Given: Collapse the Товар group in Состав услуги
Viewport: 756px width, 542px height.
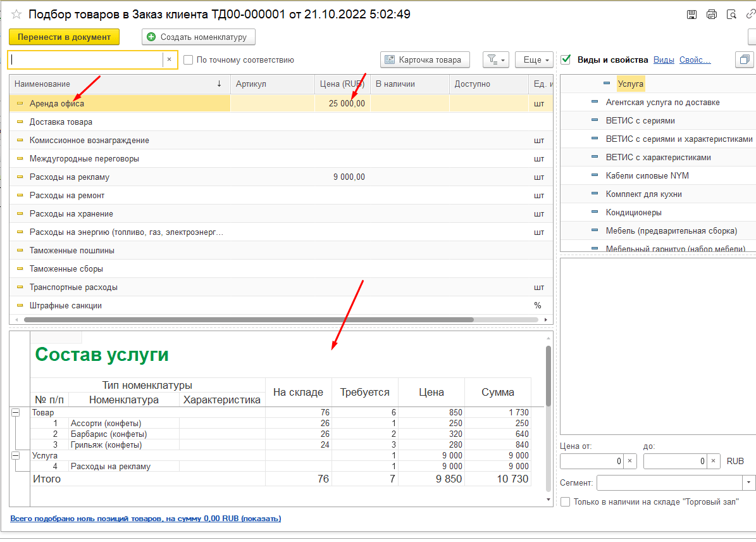Looking at the screenshot, I should point(15,413).
